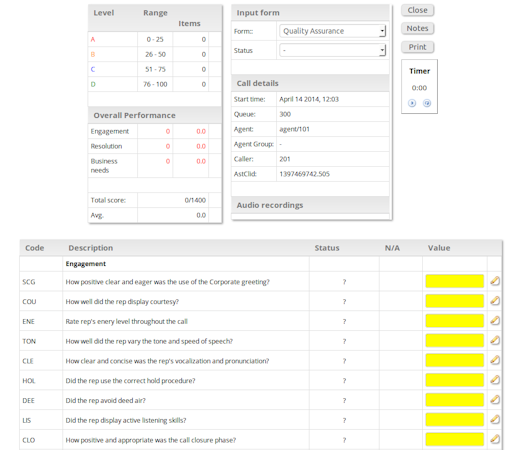Click the Code column header
Screen dimensions: 518x450
coord(35,248)
